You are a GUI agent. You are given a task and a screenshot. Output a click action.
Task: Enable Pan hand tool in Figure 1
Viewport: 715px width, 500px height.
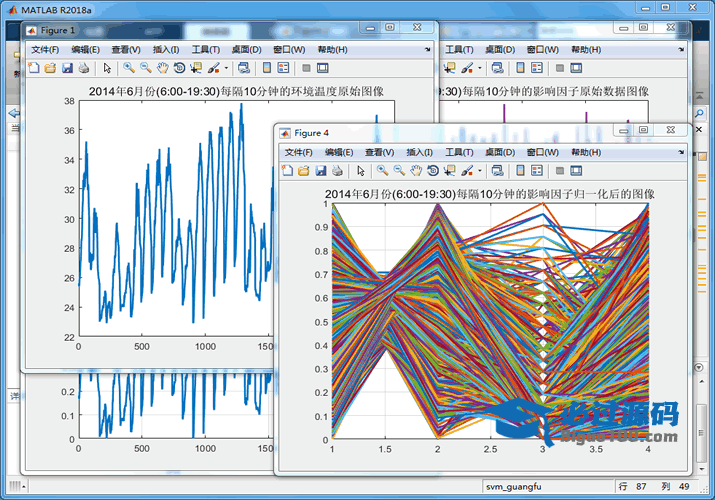pyautogui.click(x=162, y=68)
